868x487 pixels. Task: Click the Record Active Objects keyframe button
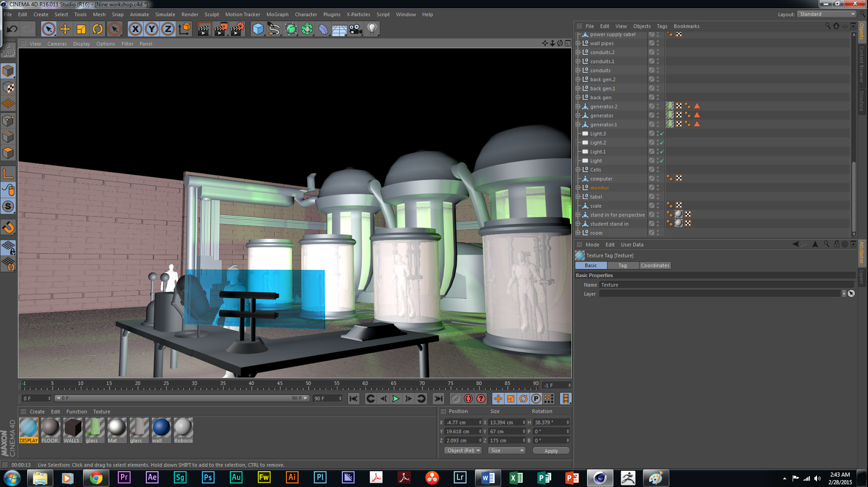pyautogui.click(x=455, y=399)
